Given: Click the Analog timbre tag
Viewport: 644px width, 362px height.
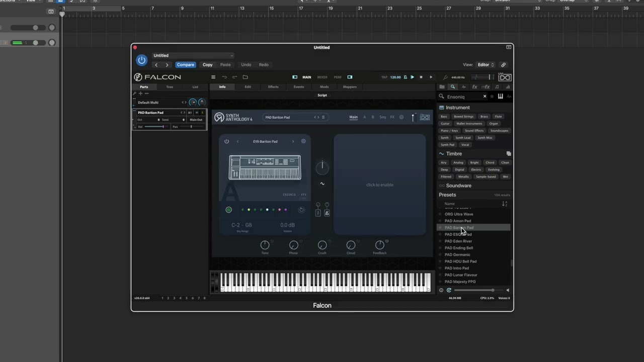Looking at the screenshot, I should tap(458, 162).
